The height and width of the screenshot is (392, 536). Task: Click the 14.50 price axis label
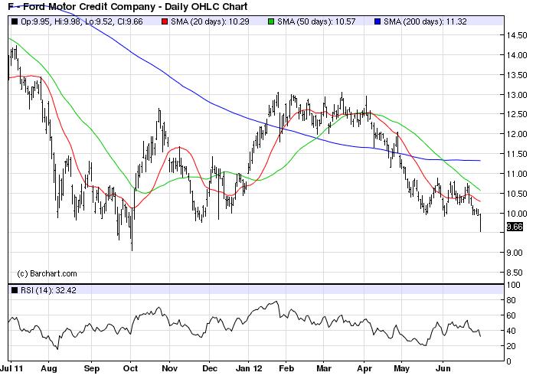pyautogui.click(x=516, y=35)
